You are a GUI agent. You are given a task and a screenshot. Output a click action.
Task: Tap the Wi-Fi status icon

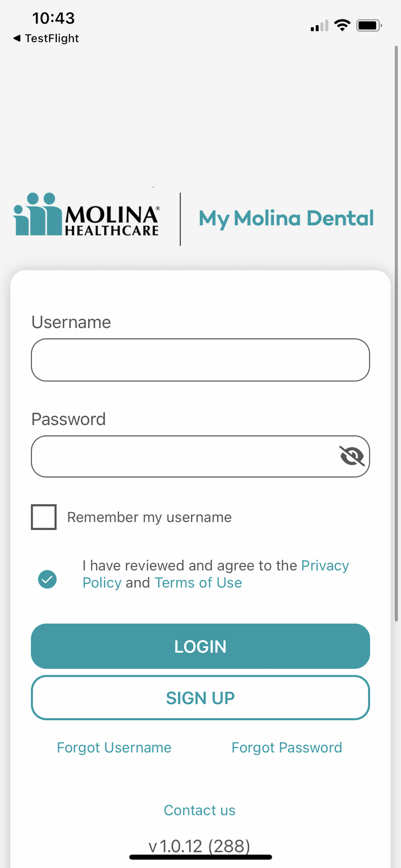click(342, 25)
